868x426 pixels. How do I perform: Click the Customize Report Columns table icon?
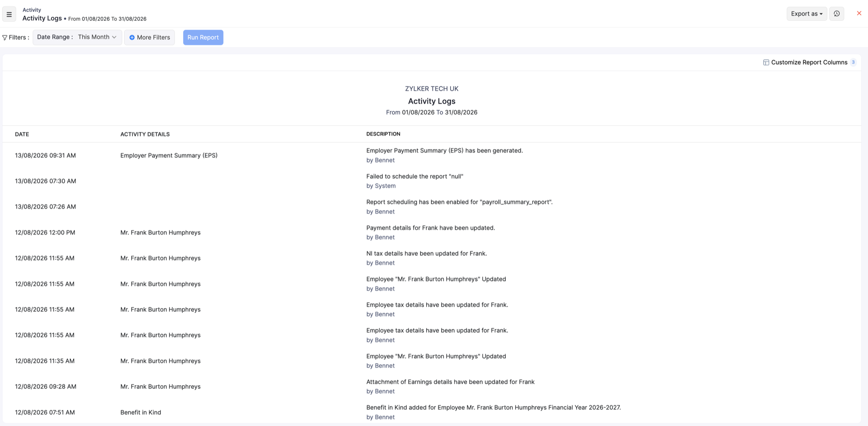[766, 62]
